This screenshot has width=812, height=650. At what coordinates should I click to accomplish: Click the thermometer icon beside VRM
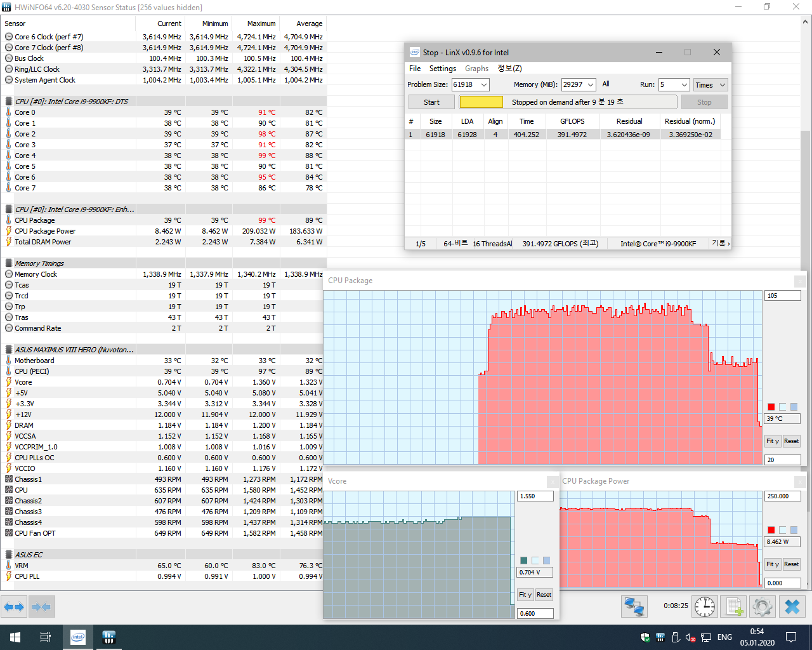(9, 566)
